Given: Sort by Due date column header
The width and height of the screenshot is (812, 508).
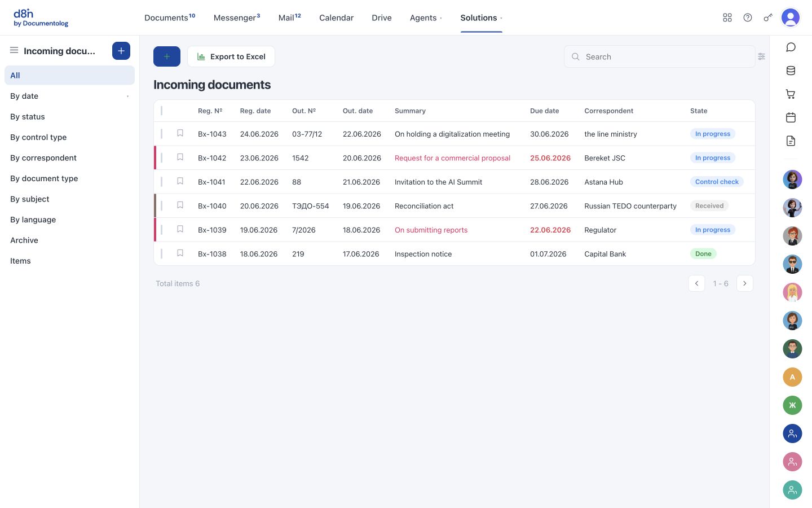Looking at the screenshot, I should 544,111.
